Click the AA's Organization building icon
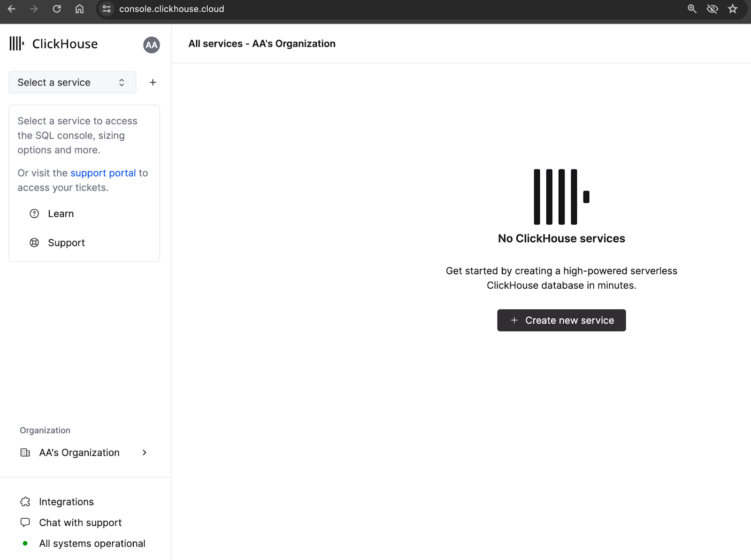This screenshot has width=751, height=560. coord(25,453)
